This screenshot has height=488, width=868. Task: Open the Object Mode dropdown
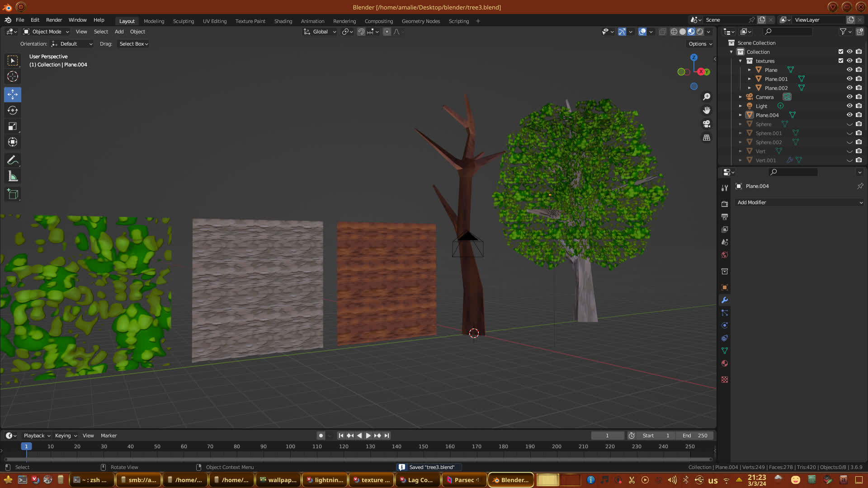coord(46,32)
